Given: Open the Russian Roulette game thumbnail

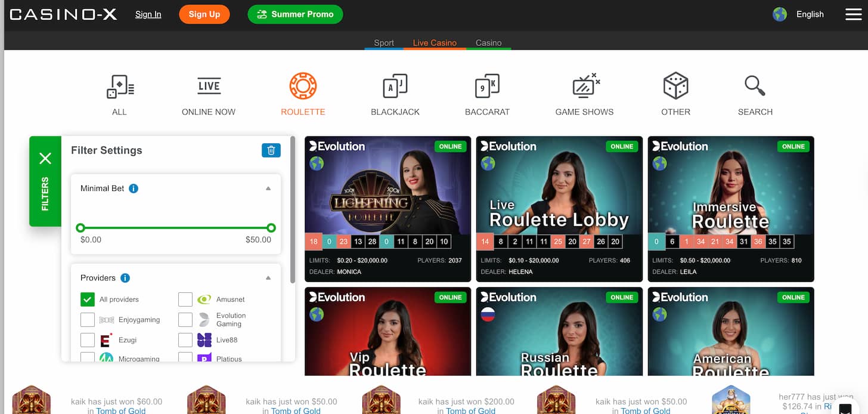Looking at the screenshot, I should [x=559, y=332].
